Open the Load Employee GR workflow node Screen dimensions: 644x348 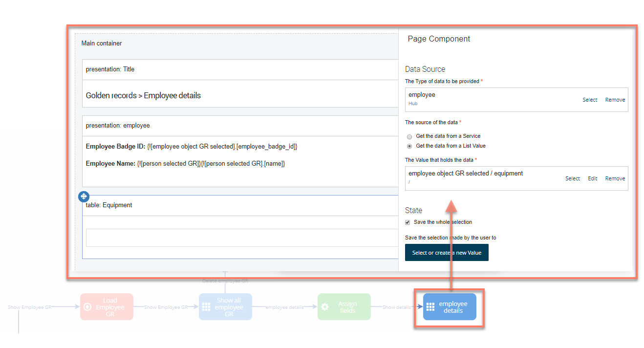coord(106,307)
